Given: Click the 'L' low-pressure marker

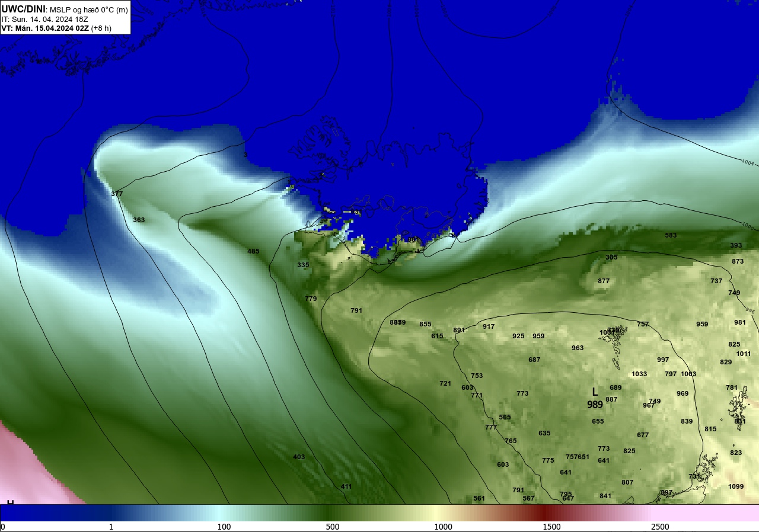Looking at the screenshot, I should click(595, 392).
